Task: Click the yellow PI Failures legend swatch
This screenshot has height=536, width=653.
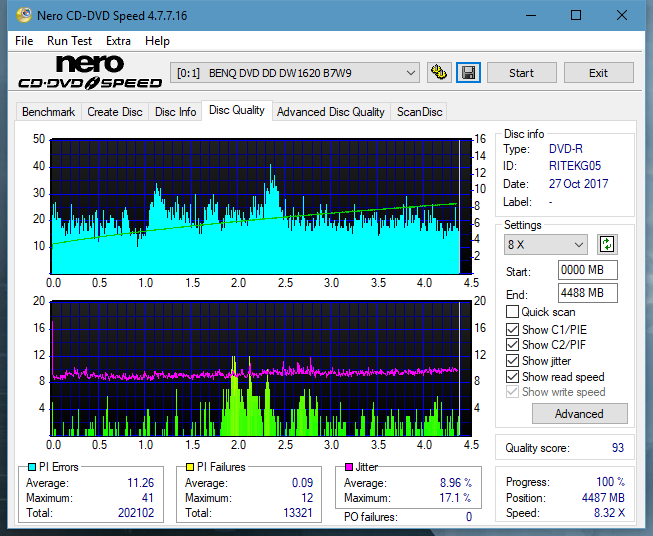Action: click(x=190, y=467)
